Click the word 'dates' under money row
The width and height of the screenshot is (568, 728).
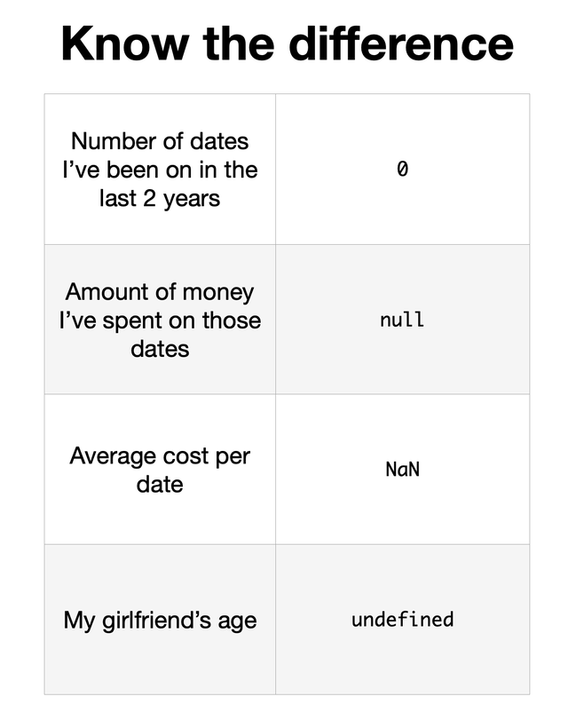tap(160, 349)
